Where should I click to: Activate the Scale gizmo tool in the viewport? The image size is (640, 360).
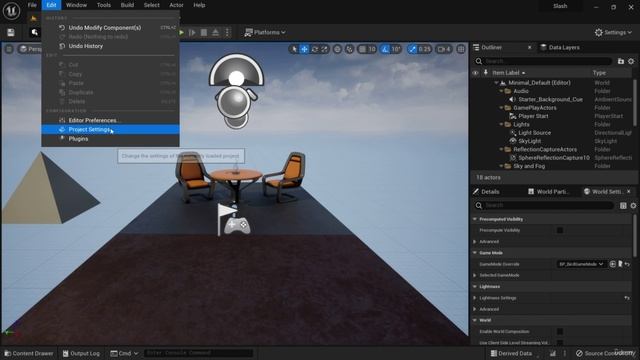(x=325, y=49)
